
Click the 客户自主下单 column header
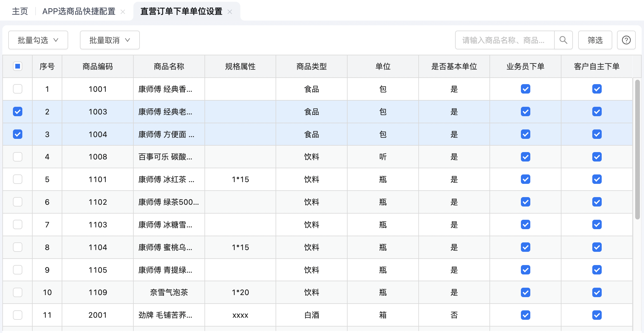pyautogui.click(x=597, y=66)
